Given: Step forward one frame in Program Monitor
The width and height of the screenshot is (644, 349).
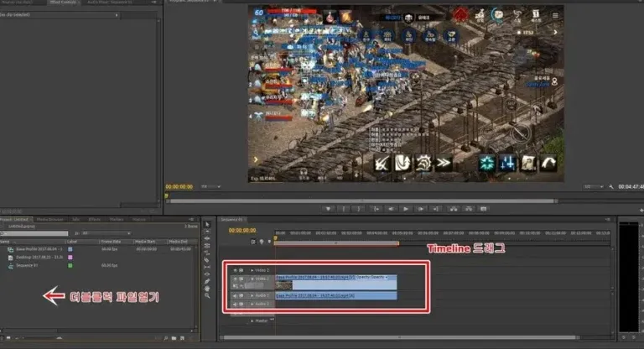Looking at the screenshot, I should click(421, 209).
